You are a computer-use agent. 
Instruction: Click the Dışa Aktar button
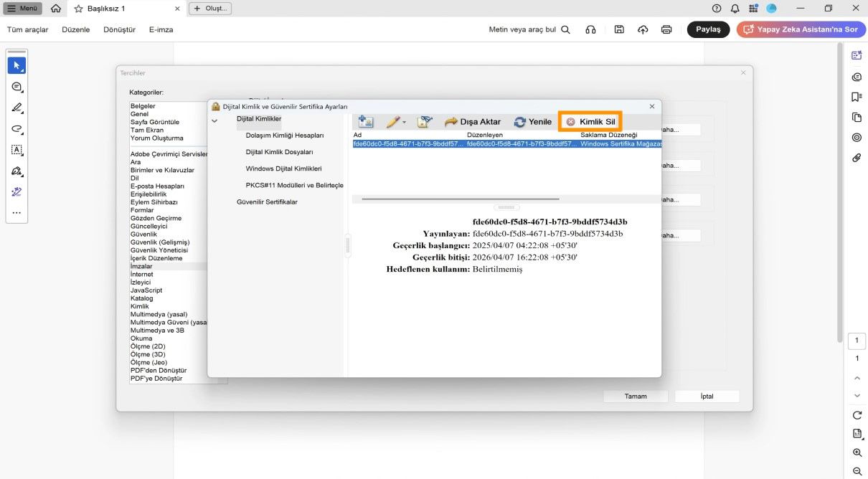[x=473, y=122]
